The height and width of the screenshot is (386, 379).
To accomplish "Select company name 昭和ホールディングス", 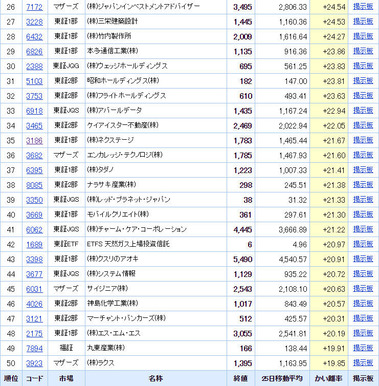I will 123,81.
